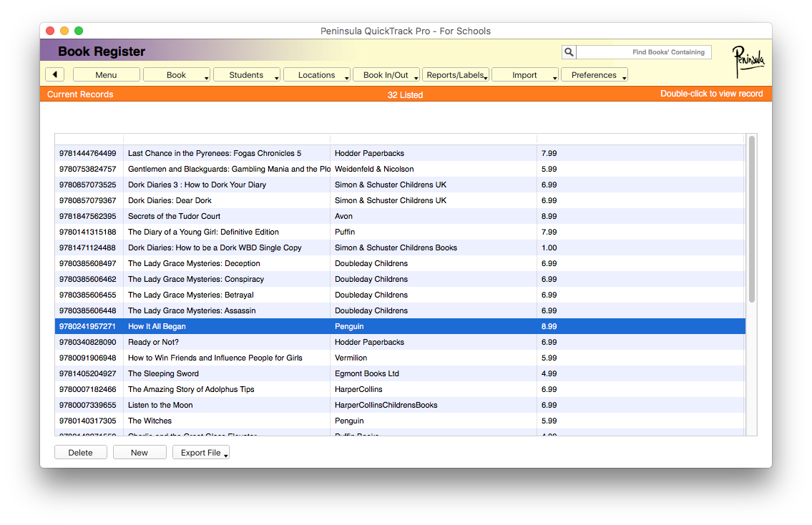
Task: Click the table's vertical scrollbar
Action: click(x=751, y=219)
